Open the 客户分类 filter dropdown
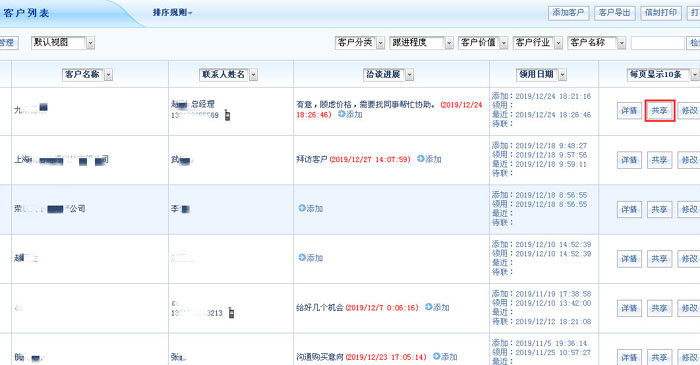 [380, 43]
